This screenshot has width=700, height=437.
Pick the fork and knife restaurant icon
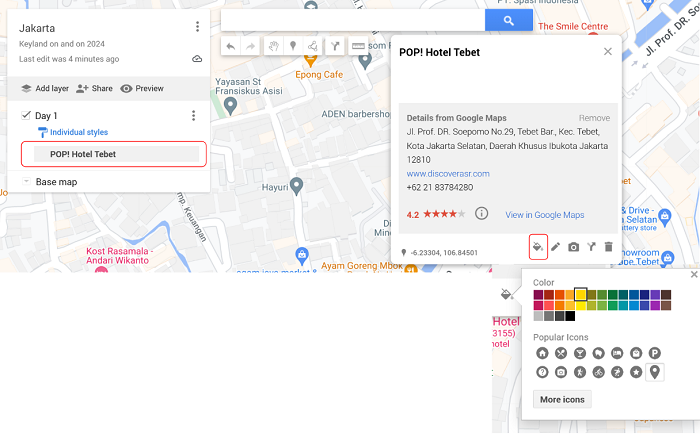[x=561, y=354]
